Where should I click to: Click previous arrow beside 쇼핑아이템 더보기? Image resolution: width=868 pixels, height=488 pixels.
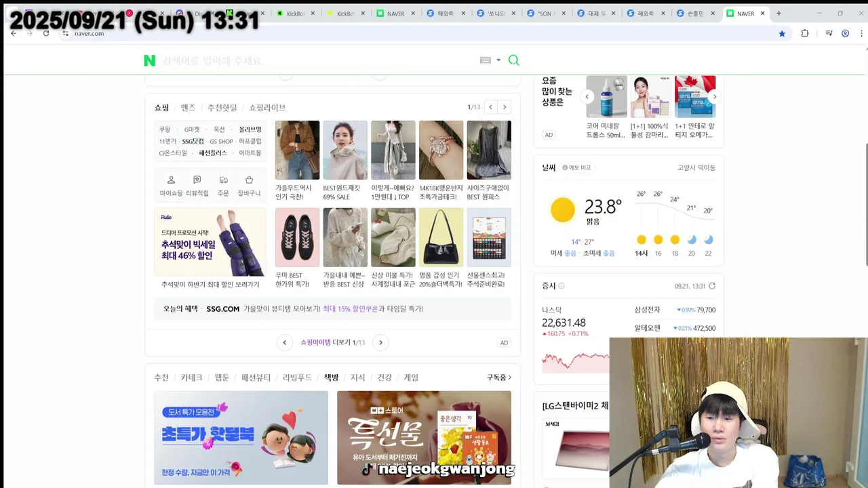(x=285, y=342)
